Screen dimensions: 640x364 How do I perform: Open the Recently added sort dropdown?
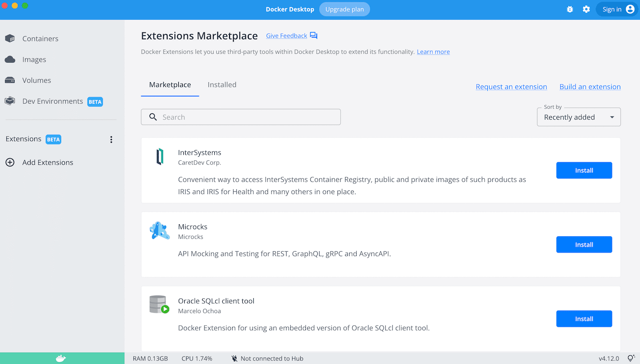click(x=578, y=117)
